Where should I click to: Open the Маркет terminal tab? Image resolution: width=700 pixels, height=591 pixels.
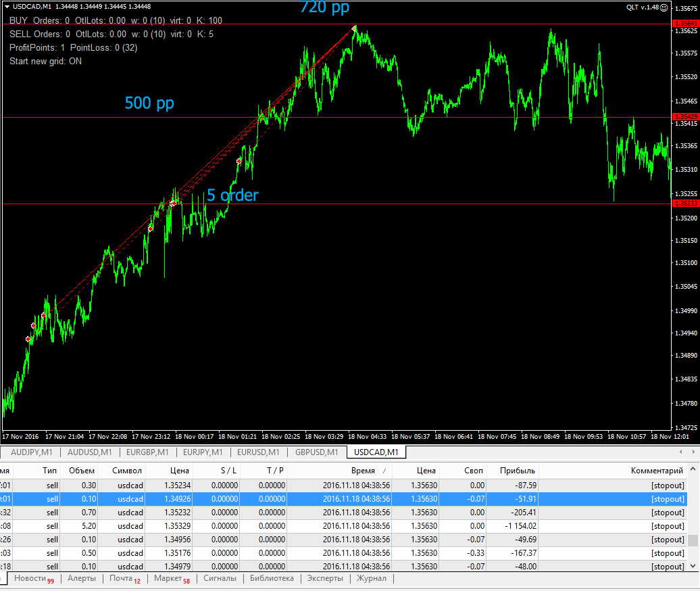point(172,579)
